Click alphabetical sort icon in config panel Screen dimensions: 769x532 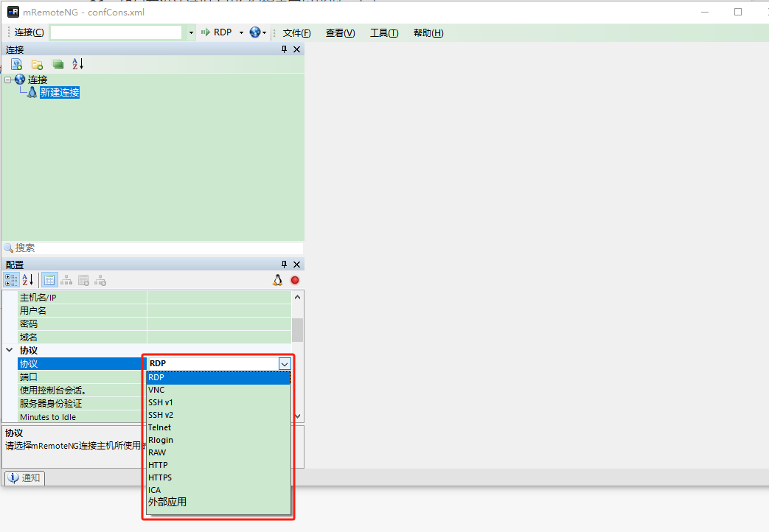28,280
